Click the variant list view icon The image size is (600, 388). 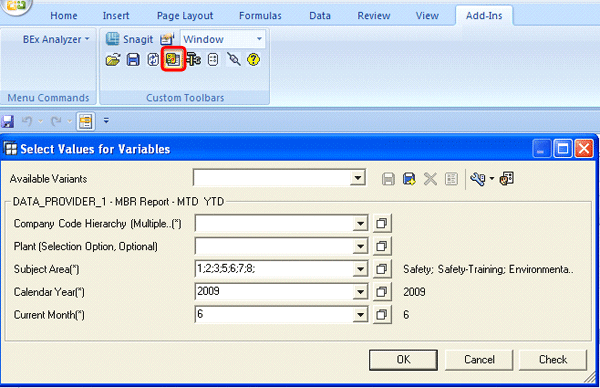click(x=451, y=179)
